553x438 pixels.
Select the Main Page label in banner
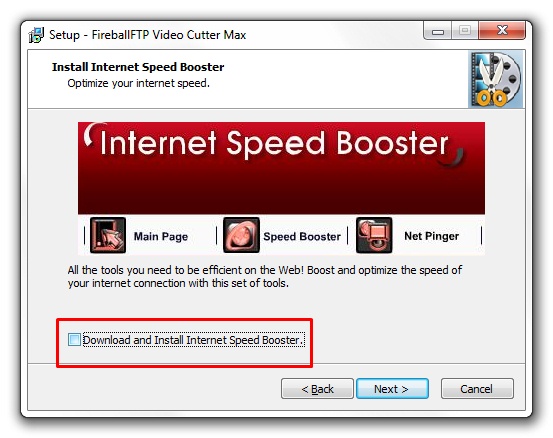(x=161, y=236)
